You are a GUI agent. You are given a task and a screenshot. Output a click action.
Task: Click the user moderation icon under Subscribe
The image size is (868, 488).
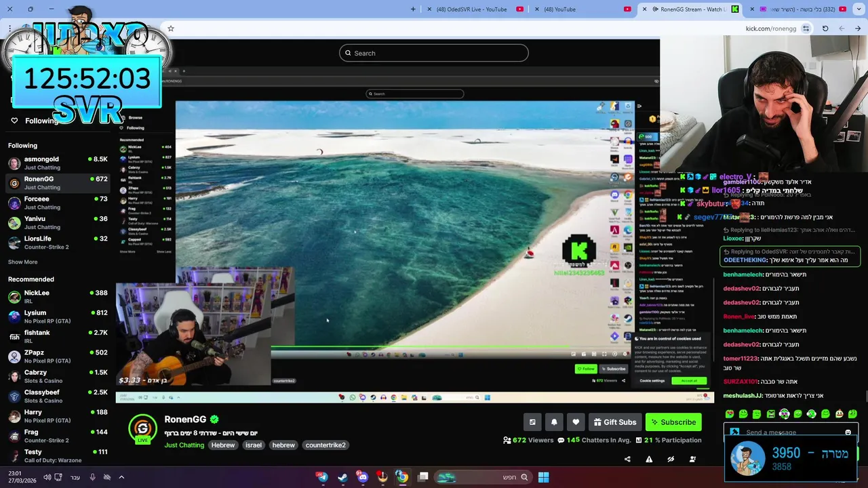pos(692,459)
